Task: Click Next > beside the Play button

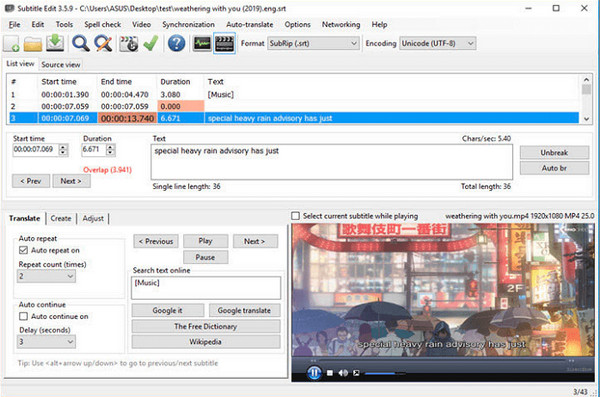Action: tap(255, 241)
